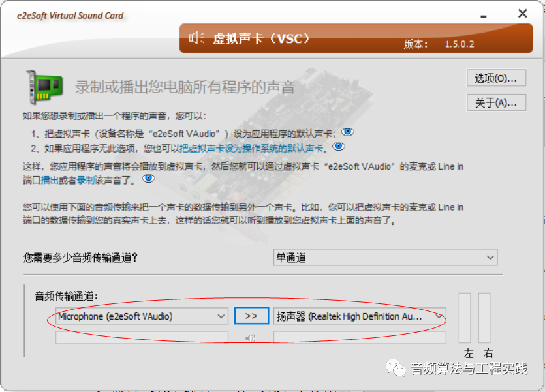Image resolution: width=545 pixels, height=392 pixels.
Task: Click the >> audio transfer start button
Action: tap(251, 316)
